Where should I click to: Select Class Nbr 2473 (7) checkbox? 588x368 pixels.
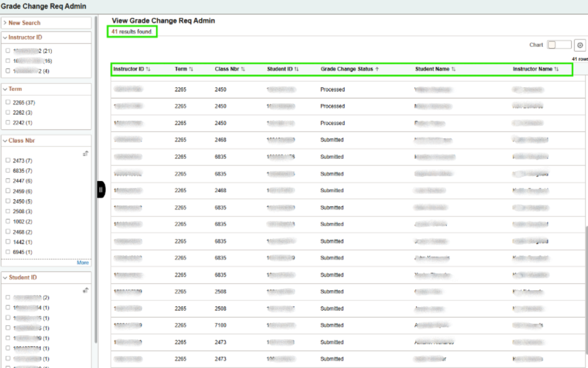click(x=7, y=161)
